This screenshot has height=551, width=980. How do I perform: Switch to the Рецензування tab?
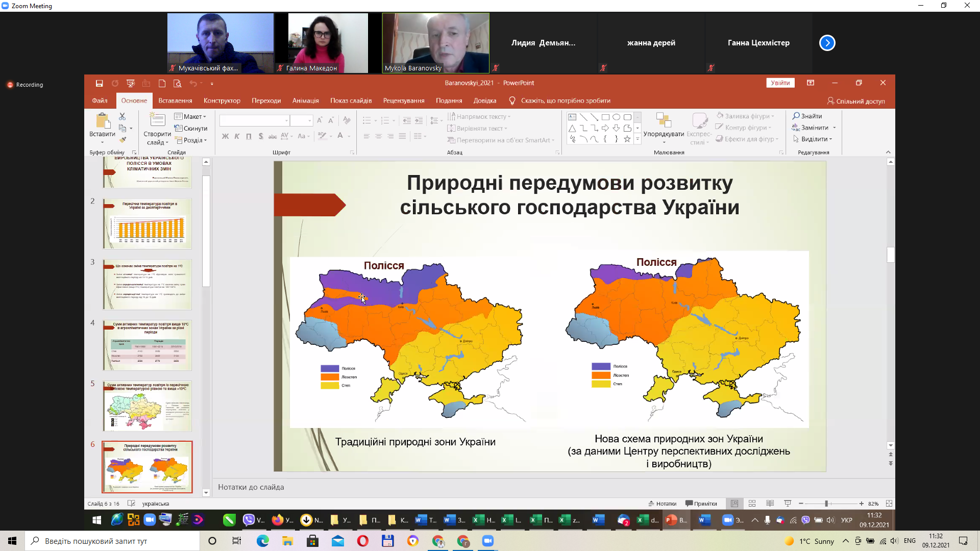pyautogui.click(x=404, y=101)
